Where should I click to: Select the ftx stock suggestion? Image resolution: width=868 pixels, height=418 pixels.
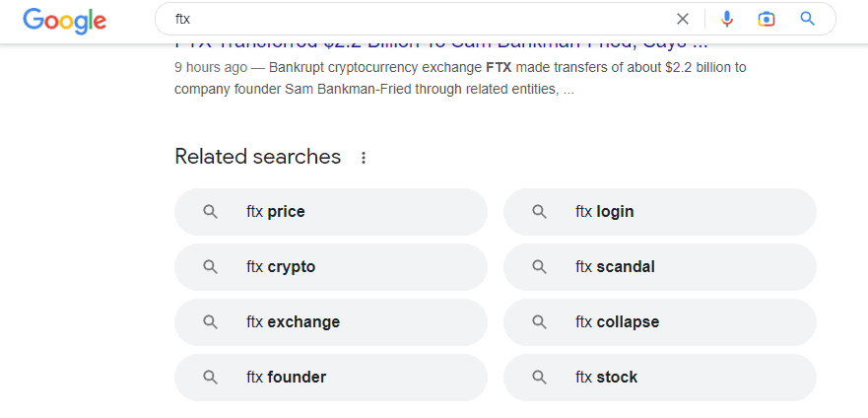pyautogui.click(x=660, y=378)
